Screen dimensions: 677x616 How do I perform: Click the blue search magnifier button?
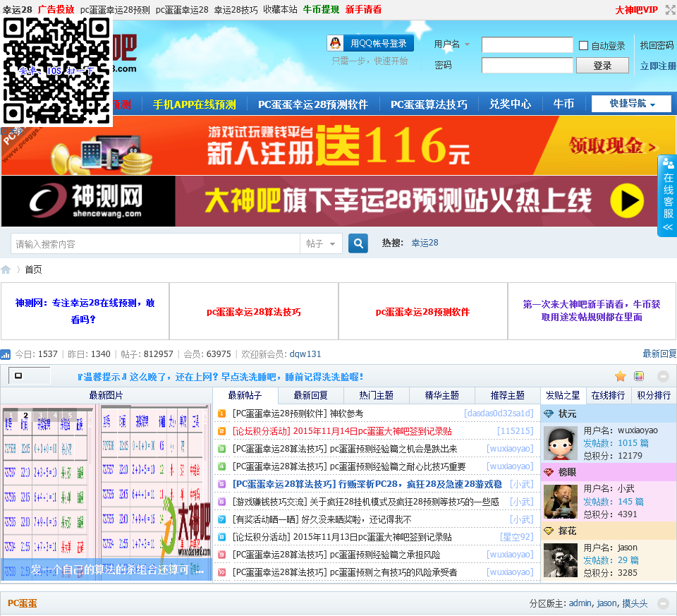coord(358,243)
